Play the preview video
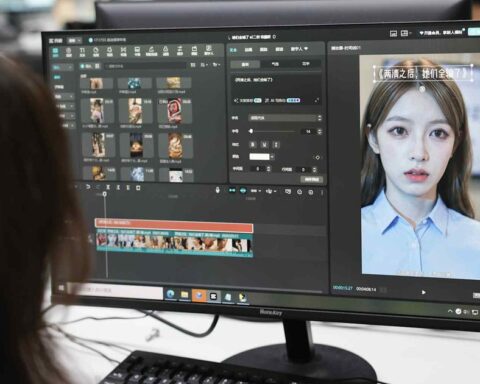The width and height of the screenshot is (480, 384). tap(423, 292)
